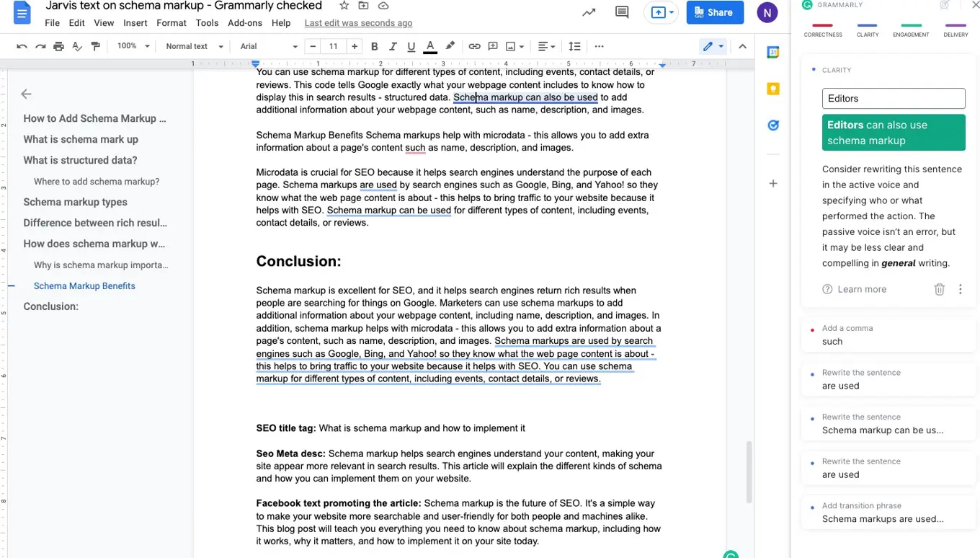This screenshot has height=558, width=980.
Task: Toggle bold formatting
Action: [374, 46]
